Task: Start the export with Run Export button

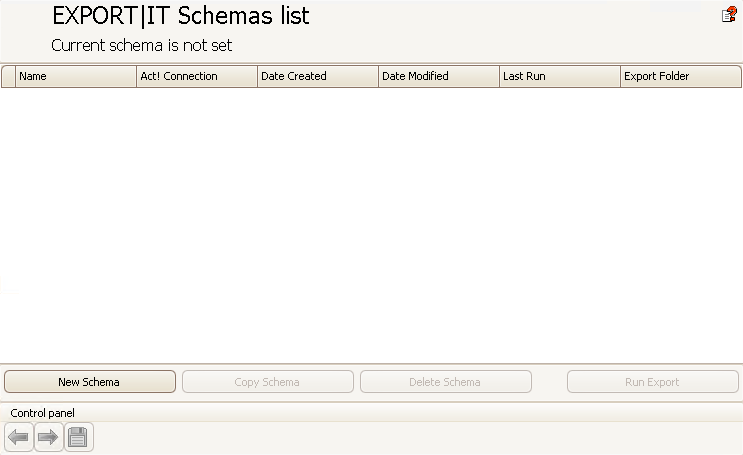Action: [652, 382]
